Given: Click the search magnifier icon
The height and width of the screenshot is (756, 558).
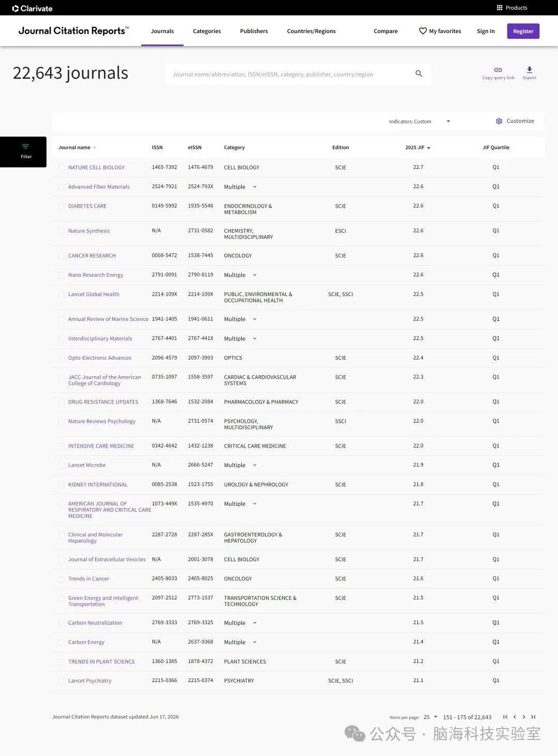Looking at the screenshot, I should 419,74.
